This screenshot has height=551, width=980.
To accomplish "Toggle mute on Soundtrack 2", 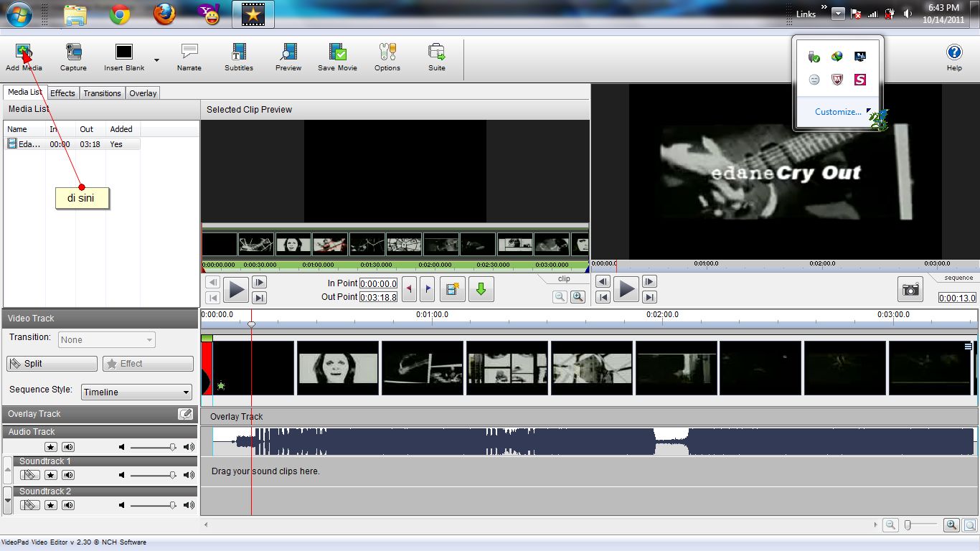I will [x=68, y=505].
